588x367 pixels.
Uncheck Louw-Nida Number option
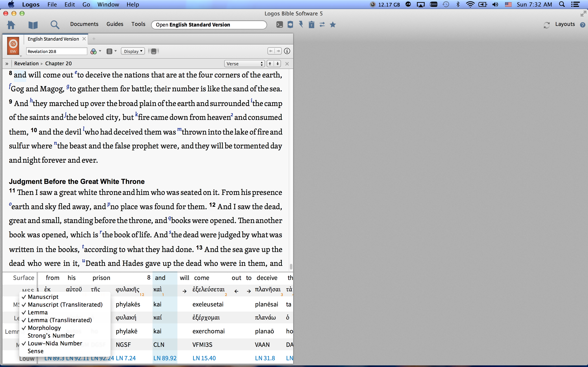(55, 343)
